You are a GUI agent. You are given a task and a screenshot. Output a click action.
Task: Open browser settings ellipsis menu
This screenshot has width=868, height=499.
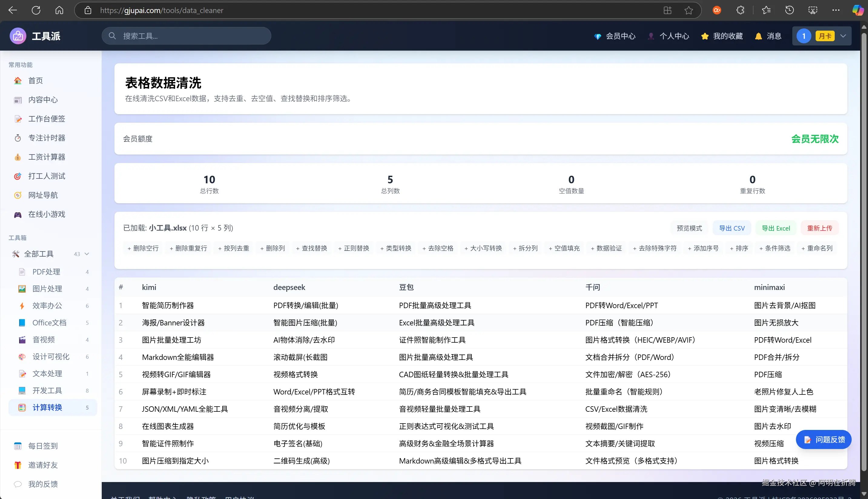point(836,10)
